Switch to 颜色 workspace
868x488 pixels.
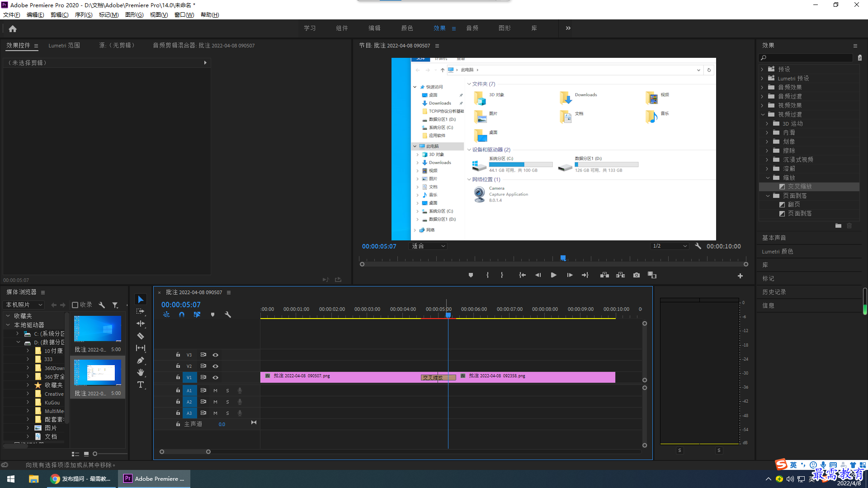click(x=407, y=28)
